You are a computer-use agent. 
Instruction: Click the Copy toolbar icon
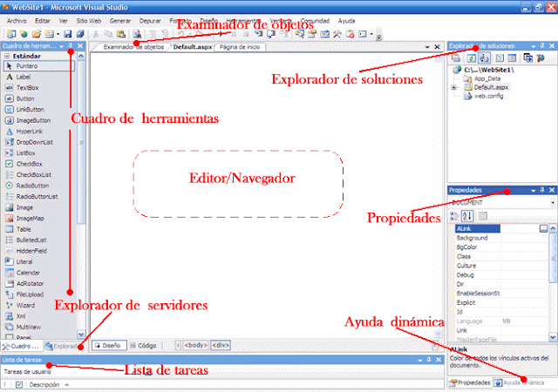point(108,34)
